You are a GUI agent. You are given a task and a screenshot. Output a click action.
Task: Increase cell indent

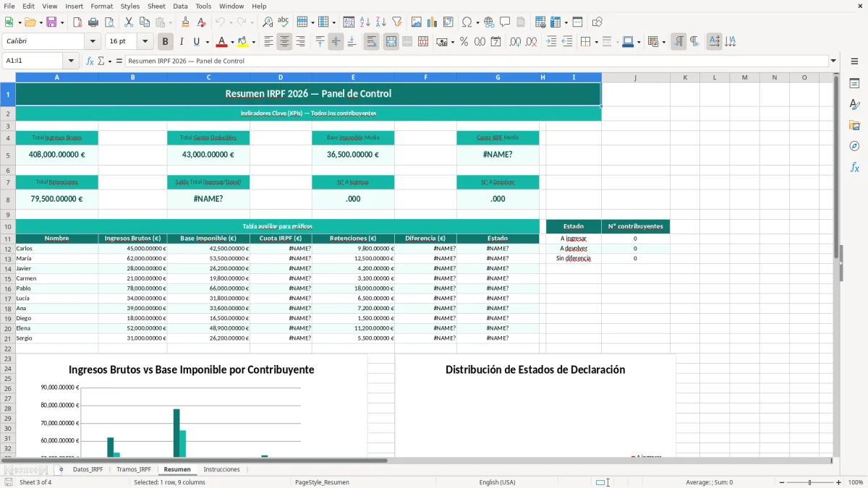tap(551, 42)
